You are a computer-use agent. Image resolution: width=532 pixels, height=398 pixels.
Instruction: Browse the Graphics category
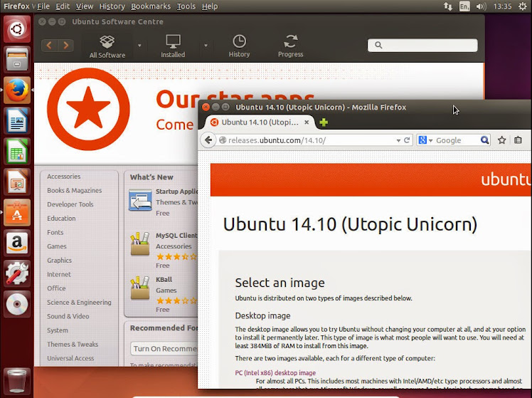59,261
